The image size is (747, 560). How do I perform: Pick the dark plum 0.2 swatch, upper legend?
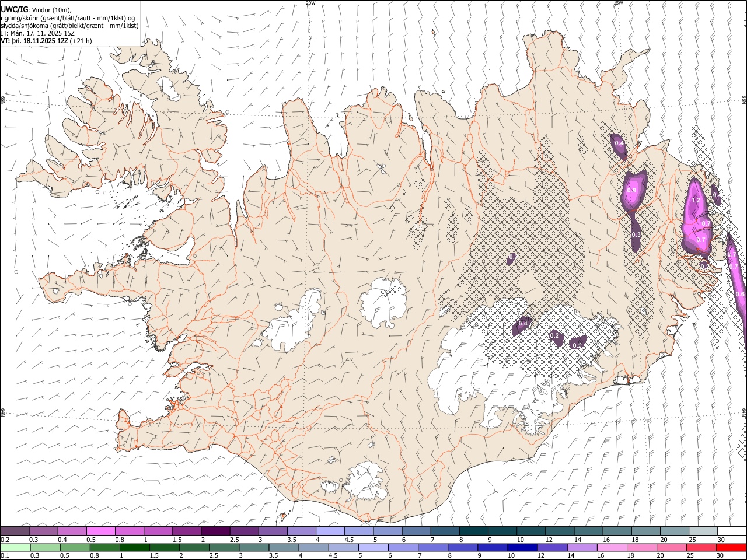(x=15, y=531)
